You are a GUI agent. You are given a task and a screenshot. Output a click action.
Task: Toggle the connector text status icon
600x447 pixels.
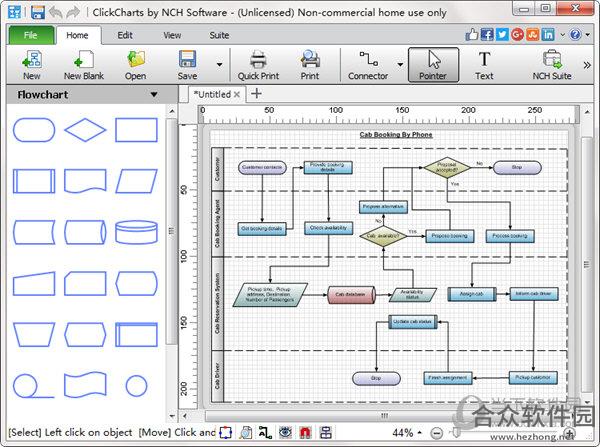[x=265, y=432]
